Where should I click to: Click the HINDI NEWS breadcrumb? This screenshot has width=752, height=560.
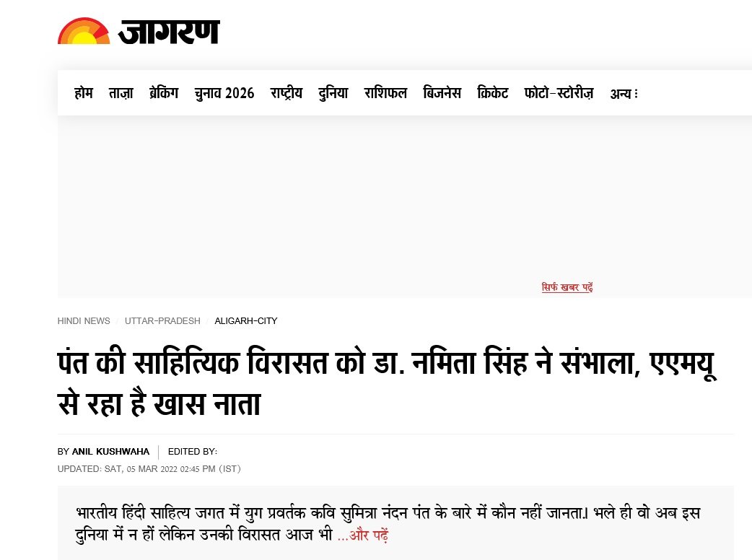84,320
